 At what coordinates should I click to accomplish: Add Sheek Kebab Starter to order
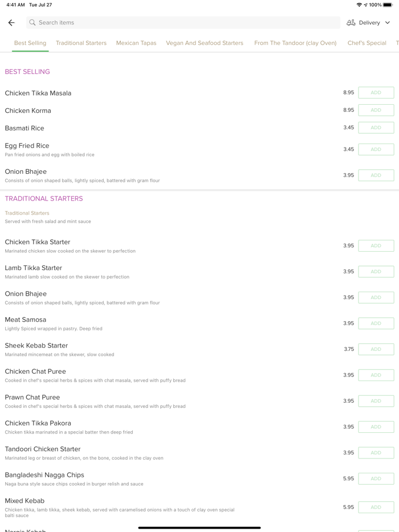[376, 349]
